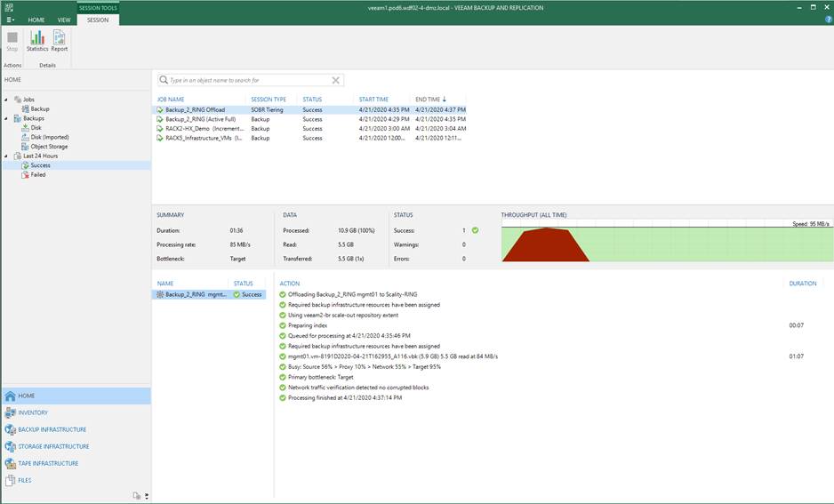The image size is (834, 504).
Task: Click ACTION column header
Action: (290, 284)
